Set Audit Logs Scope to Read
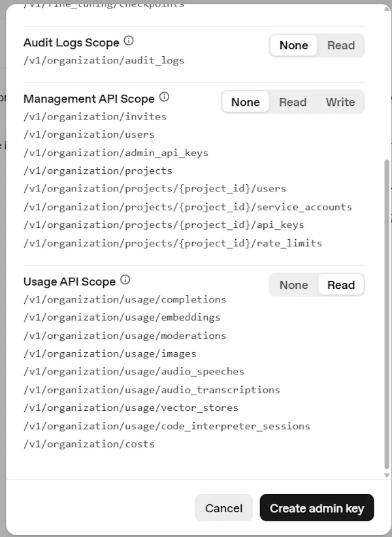 pos(340,45)
